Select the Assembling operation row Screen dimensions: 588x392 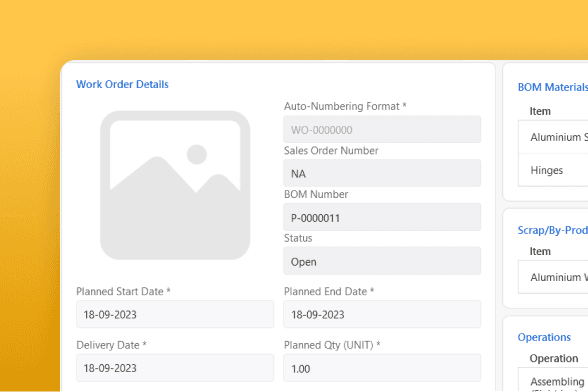[x=553, y=381]
